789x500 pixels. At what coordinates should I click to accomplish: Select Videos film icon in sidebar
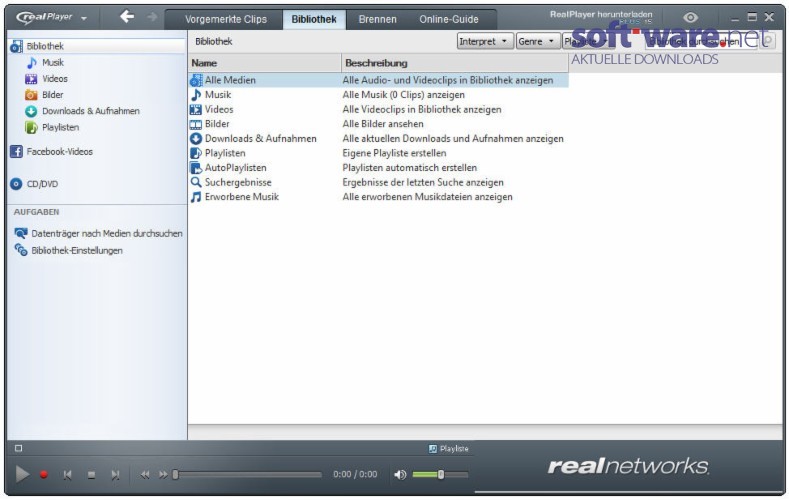(x=31, y=79)
